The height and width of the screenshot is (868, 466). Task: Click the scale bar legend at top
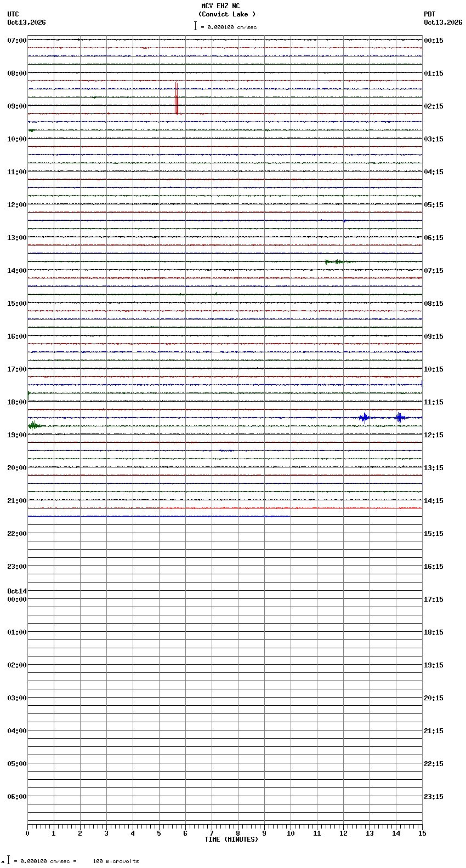225,26
